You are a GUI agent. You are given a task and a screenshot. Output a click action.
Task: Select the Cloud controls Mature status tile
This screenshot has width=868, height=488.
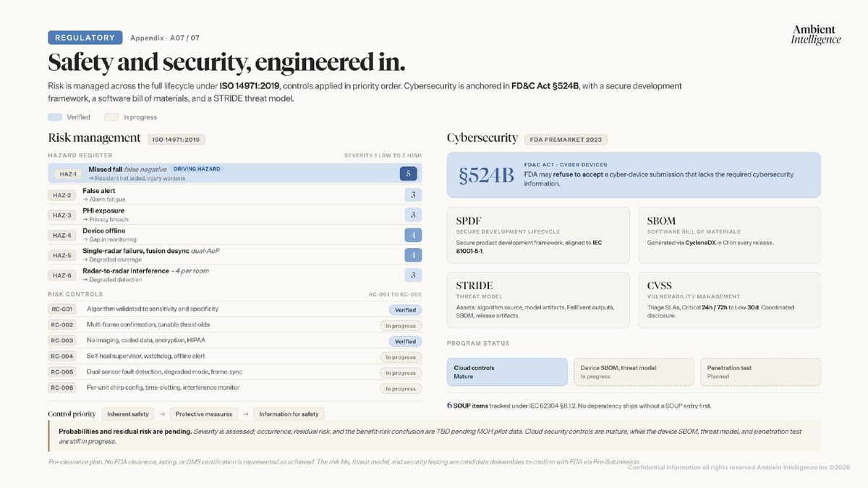point(507,372)
